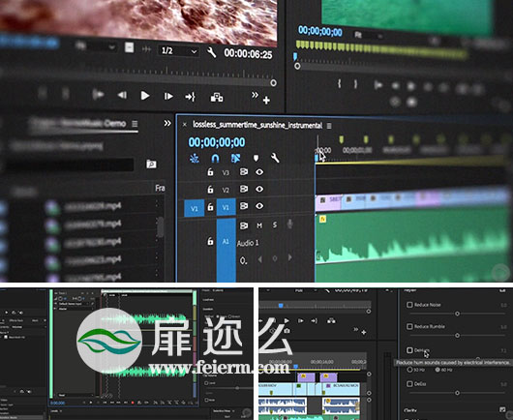Click the V1 source patch button
Image resolution: width=513 pixels, height=420 pixels.
(x=195, y=208)
